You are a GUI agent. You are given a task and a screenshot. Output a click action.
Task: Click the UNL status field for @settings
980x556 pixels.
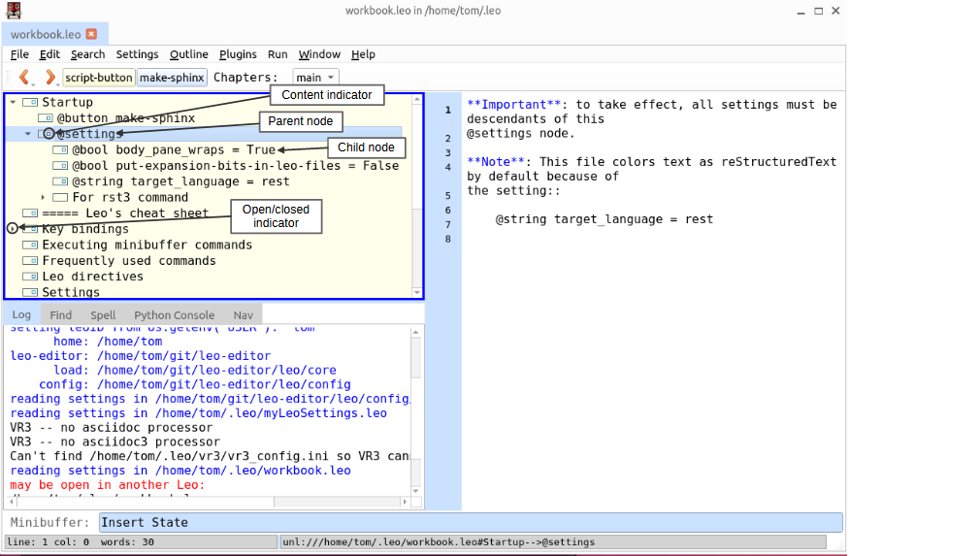point(552,541)
